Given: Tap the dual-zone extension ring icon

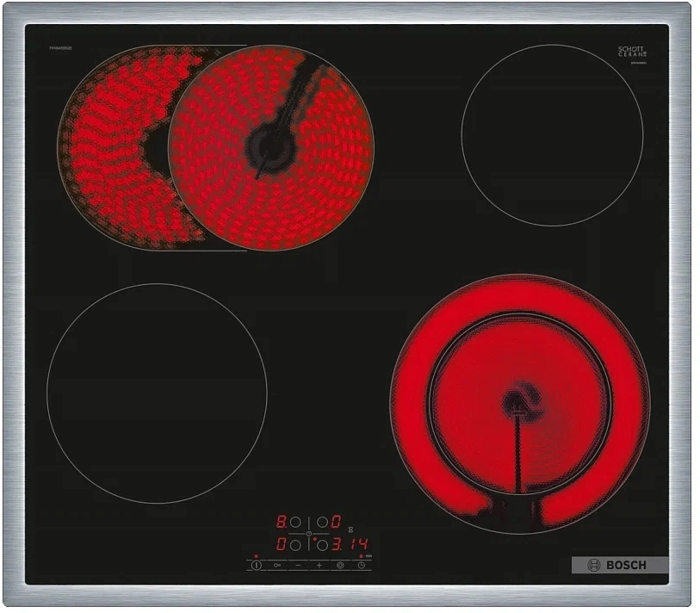Looking at the screenshot, I should pyautogui.click(x=340, y=565).
